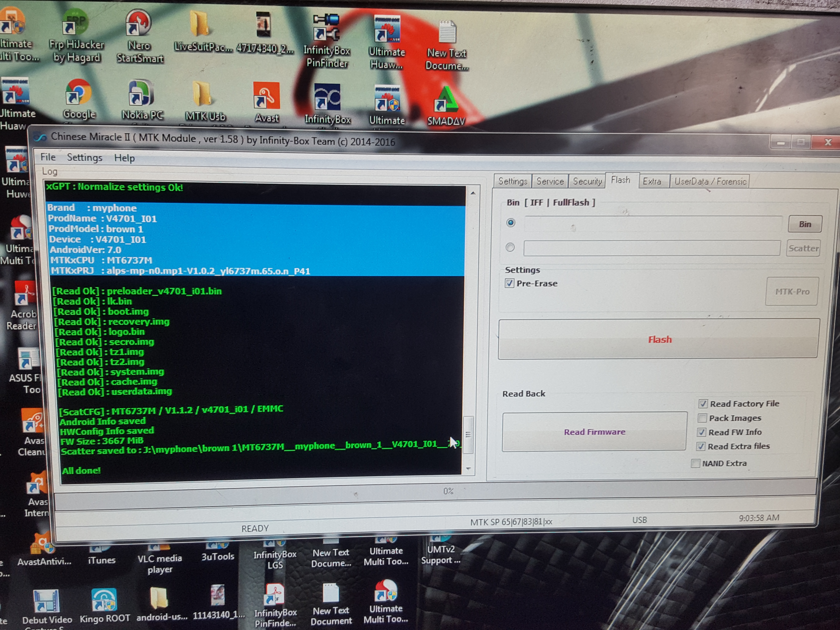Click the Scatter browse button
This screenshot has width=840, height=630.
[x=803, y=248]
